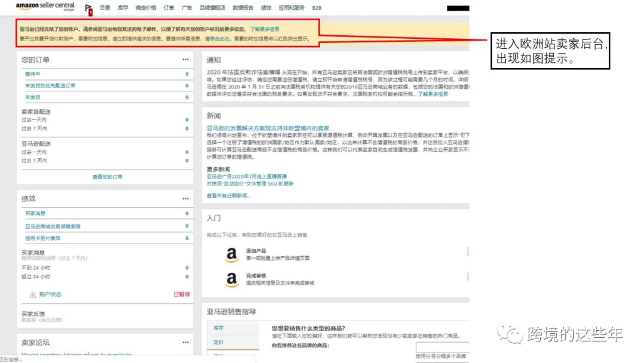Image resolution: width=644 pixels, height=363 pixels.
Task: Open the B2B menu
Action: 317,8
